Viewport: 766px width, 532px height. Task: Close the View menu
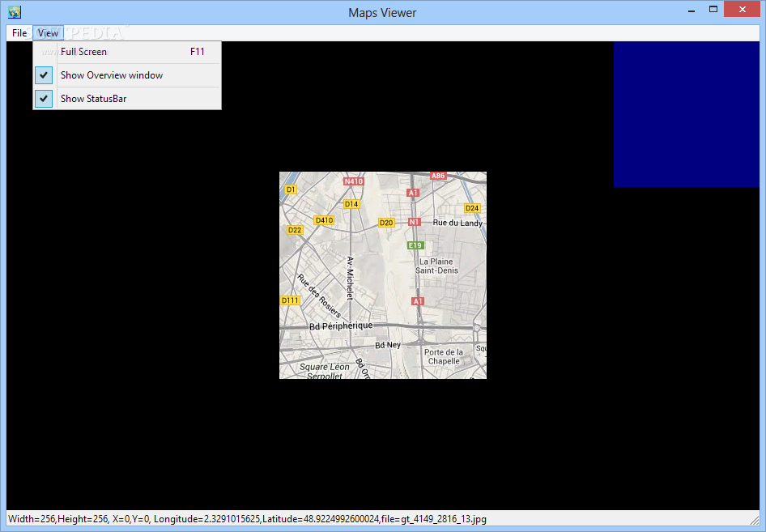tap(48, 33)
